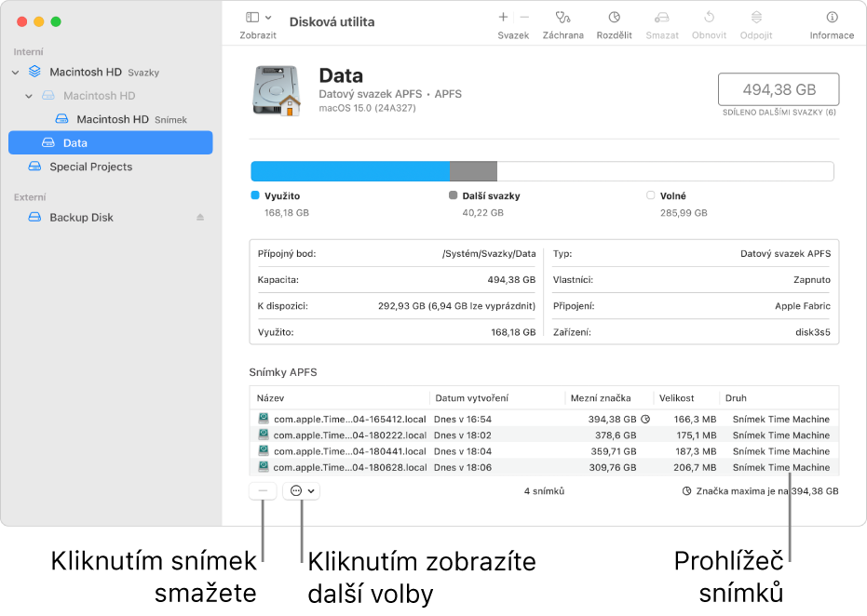Viewport: 867px width, 616px height.
Task: Click the Další svazky gray legend swatch
Action: (x=453, y=195)
